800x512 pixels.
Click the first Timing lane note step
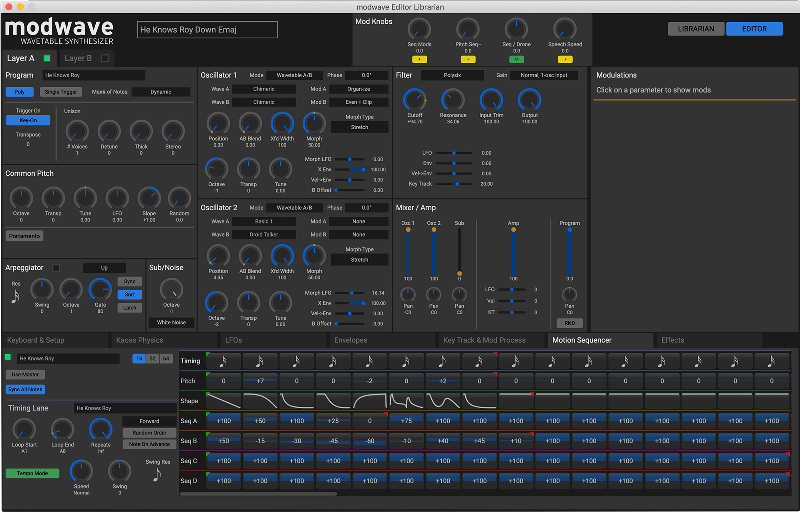pos(224,361)
